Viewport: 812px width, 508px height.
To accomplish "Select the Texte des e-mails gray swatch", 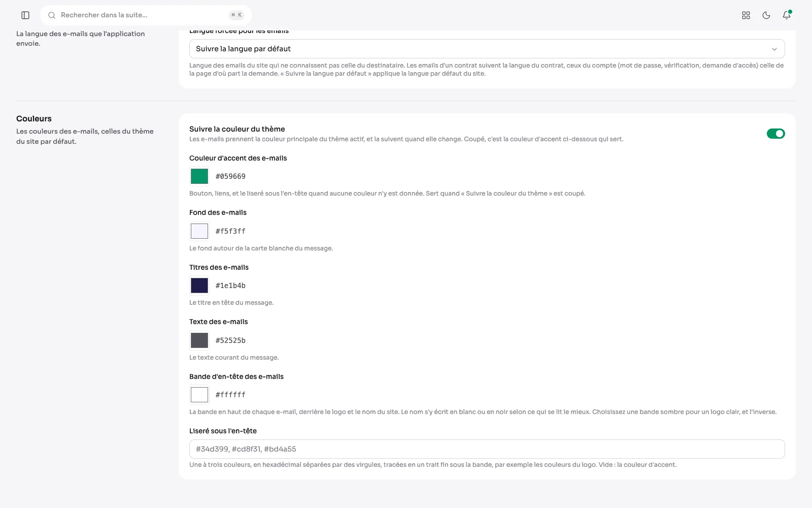I will (199, 340).
